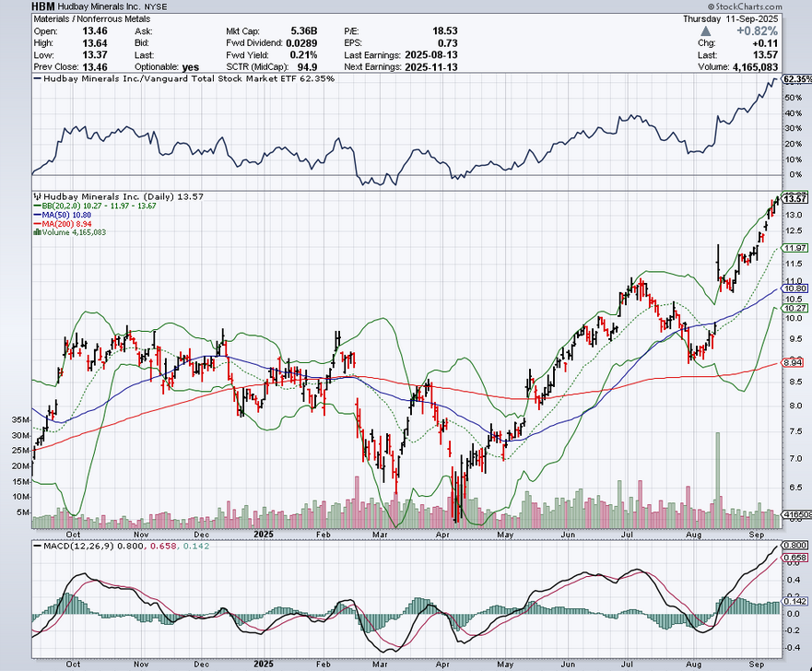Click the date Thursday 11-Sep-2025
The image size is (812, 671).
point(730,19)
